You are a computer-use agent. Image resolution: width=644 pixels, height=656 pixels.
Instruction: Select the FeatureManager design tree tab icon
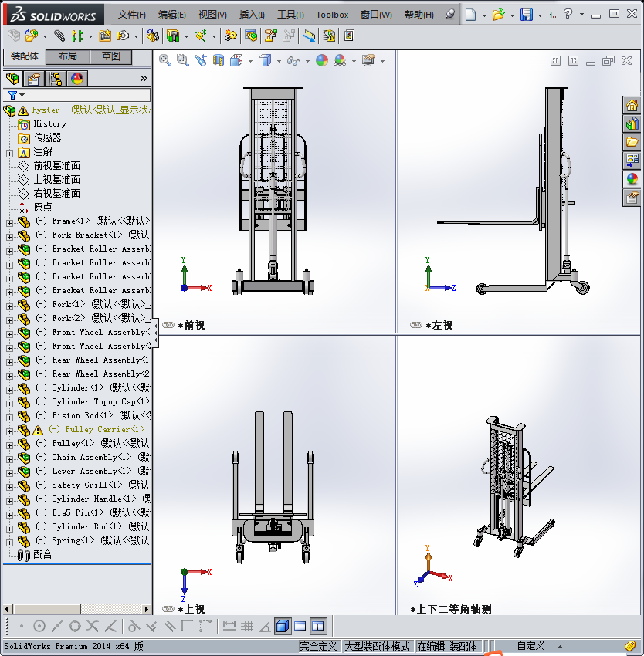pyautogui.click(x=12, y=79)
